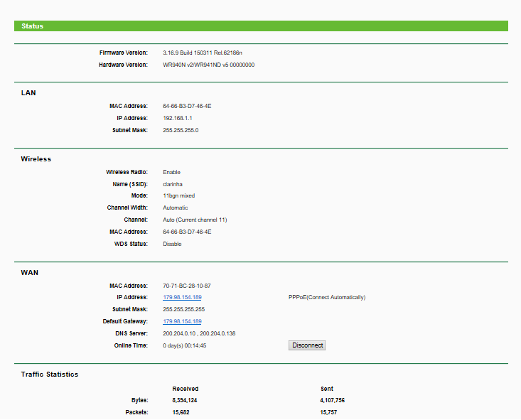Click the Wireless section heading

pyautogui.click(x=36, y=158)
